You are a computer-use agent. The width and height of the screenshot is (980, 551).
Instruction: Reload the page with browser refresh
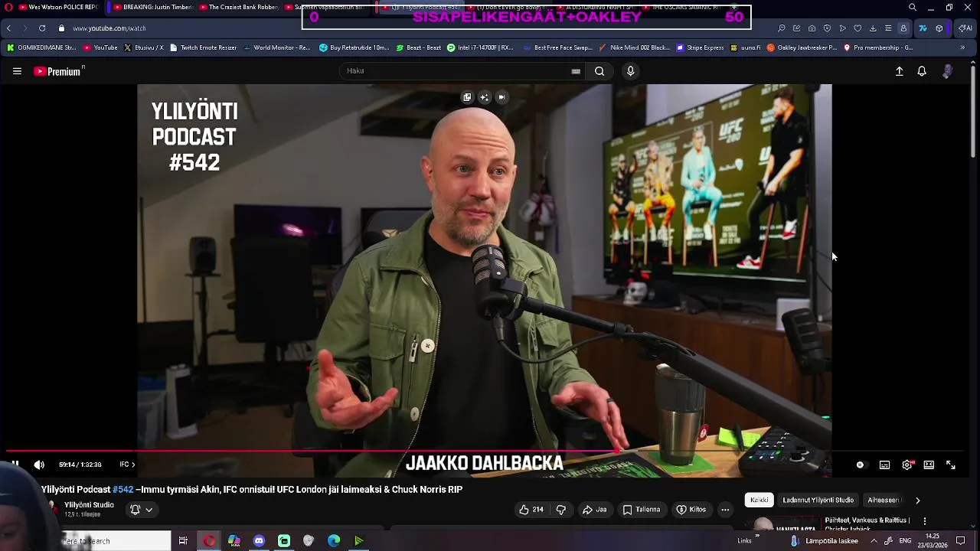[42, 28]
